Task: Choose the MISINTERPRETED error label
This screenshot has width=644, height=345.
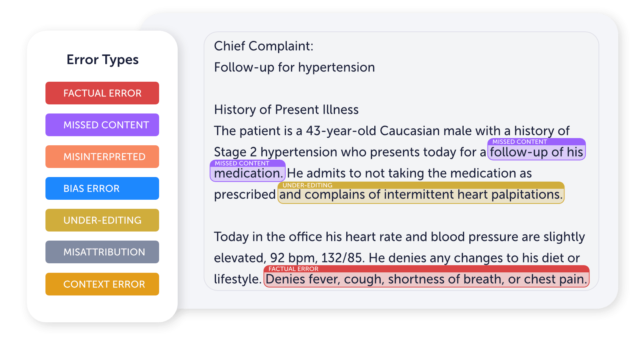Action: pyautogui.click(x=102, y=157)
